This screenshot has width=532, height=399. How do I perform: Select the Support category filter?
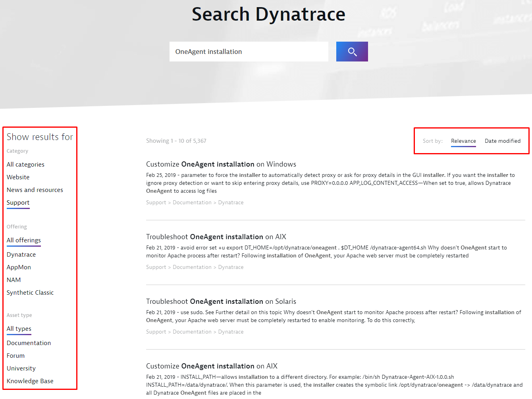coord(18,202)
